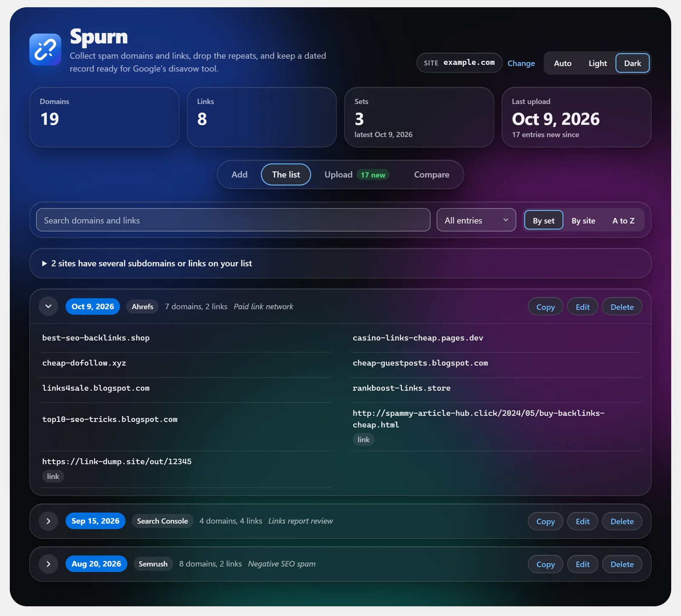Click the Domains 19 stat card

[x=104, y=117]
